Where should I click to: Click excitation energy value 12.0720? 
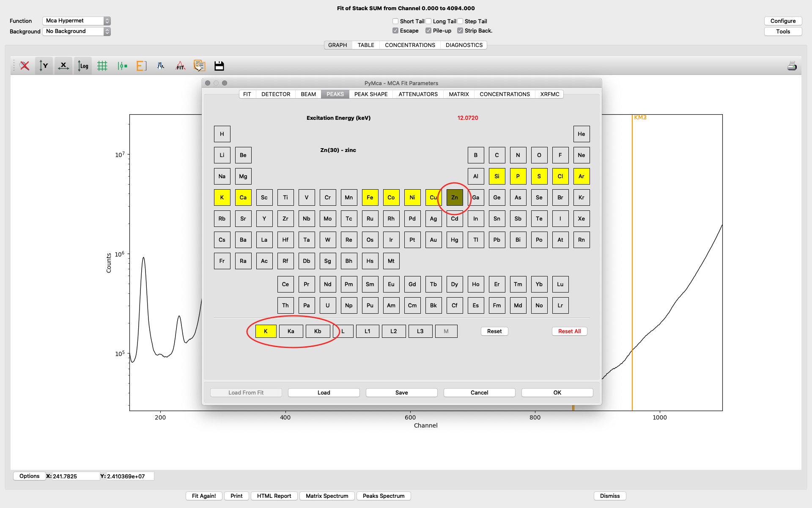(468, 118)
